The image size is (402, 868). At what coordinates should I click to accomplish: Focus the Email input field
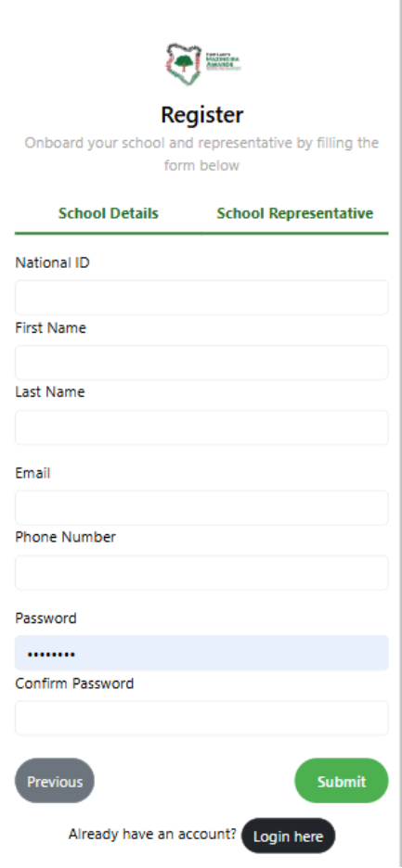point(201,507)
